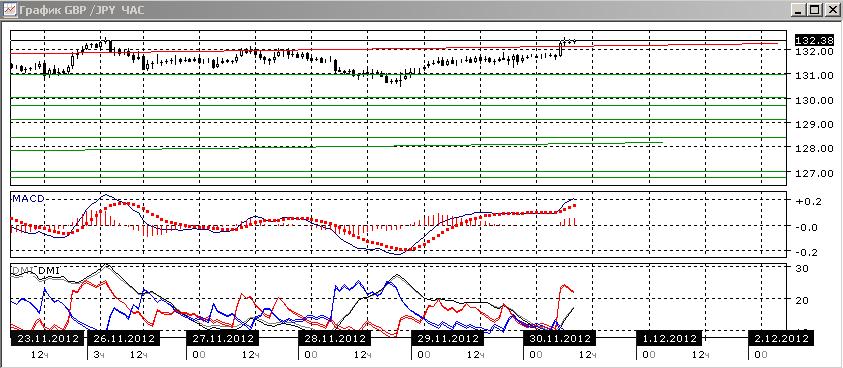This screenshot has height=368, width=843.
Task: Select the 23.11.2012 date marker
Action: [x=47, y=339]
